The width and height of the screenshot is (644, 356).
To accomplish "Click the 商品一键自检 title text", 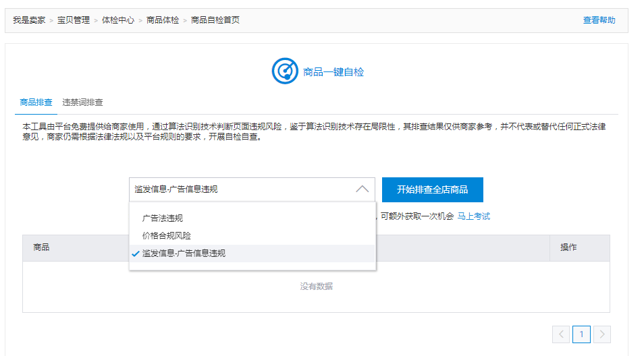I will pos(333,72).
